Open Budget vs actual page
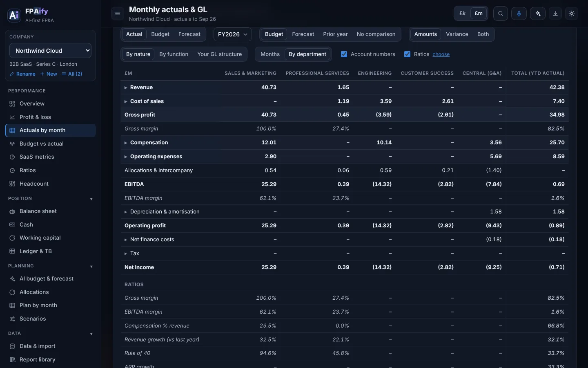Image resolution: width=588 pixels, height=368 pixels. coord(51,144)
